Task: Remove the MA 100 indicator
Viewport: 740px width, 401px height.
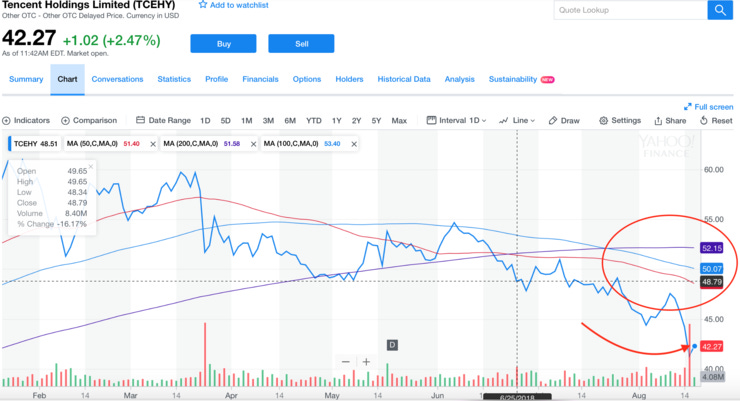Action: [x=354, y=144]
